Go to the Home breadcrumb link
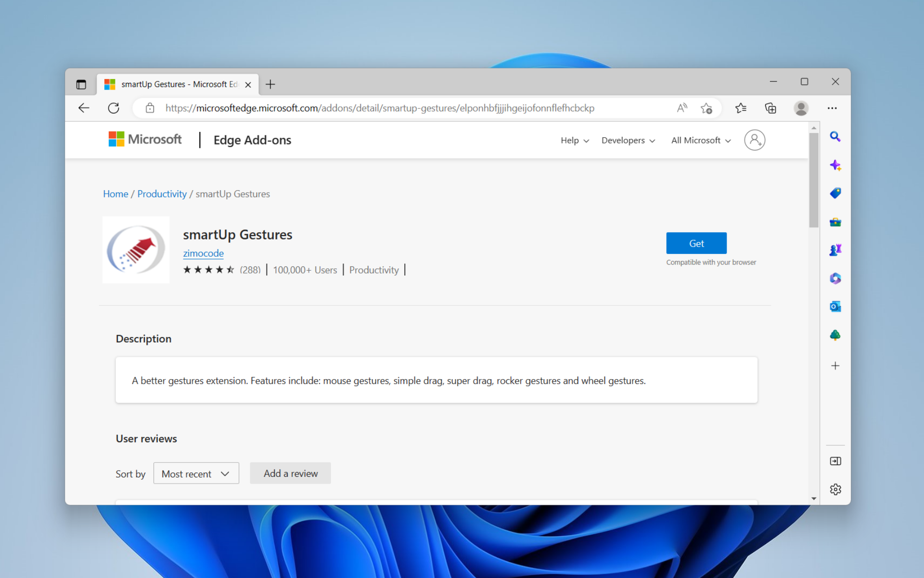The width and height of the screenshot is (924, 578). 115,194
